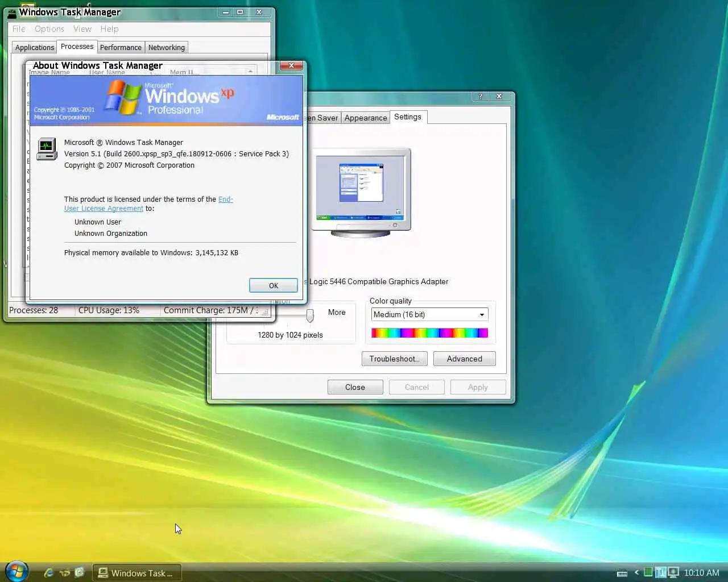
Task: Open the Windows Start orb
Action: (16, 571)
